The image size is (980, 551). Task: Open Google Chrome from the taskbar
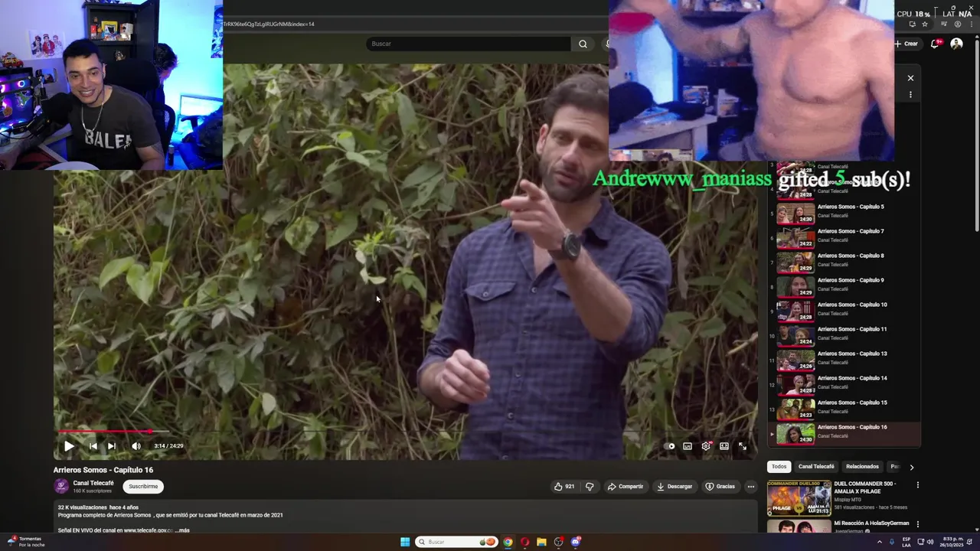[508, 542]
